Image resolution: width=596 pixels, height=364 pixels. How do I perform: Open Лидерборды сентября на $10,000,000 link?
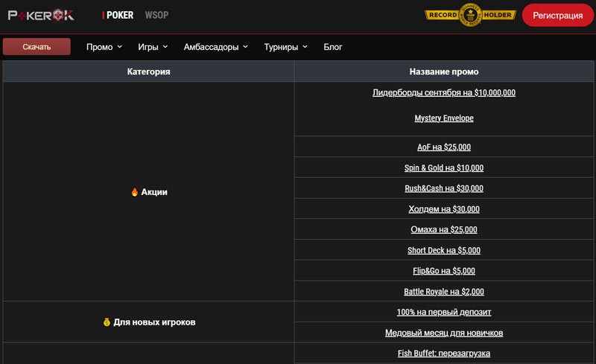coord(444,93)
